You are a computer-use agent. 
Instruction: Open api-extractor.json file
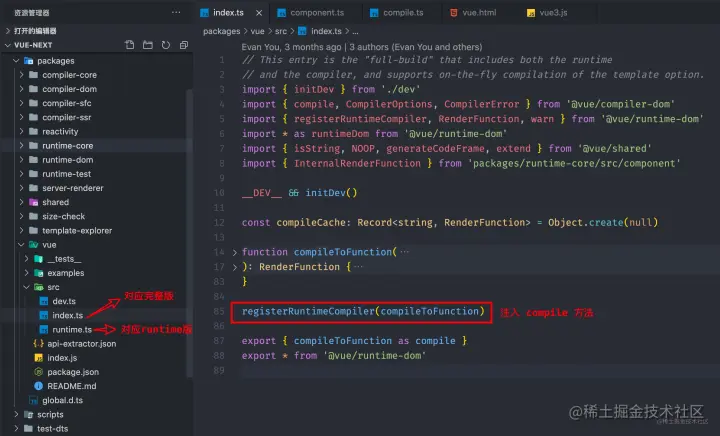coord(82,344)
